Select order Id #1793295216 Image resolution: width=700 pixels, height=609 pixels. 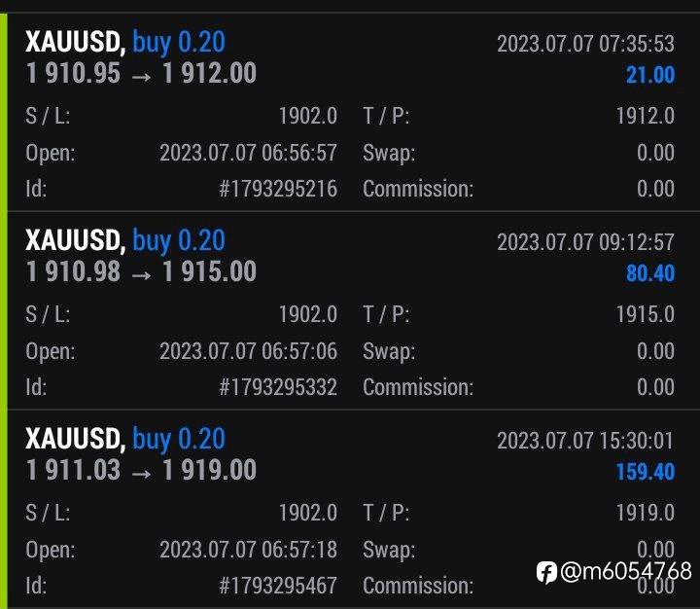click(278, 189)
